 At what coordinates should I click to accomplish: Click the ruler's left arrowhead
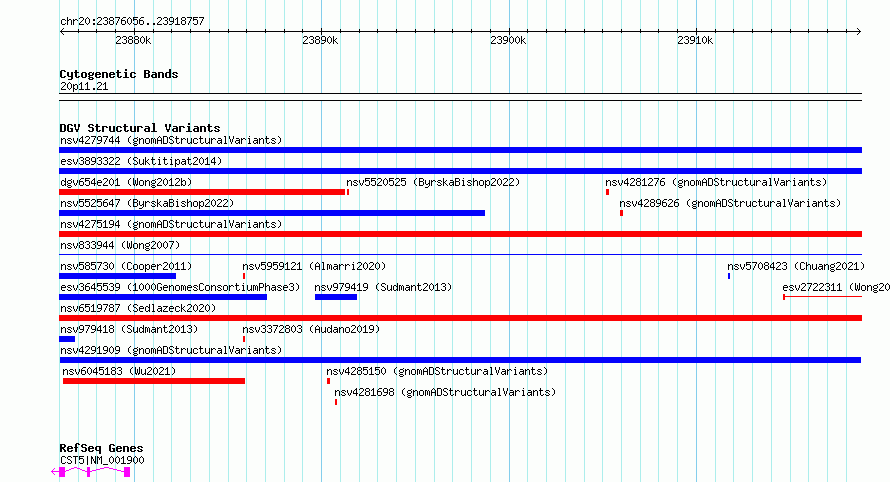pyautogui.click(x=62, y=31)
